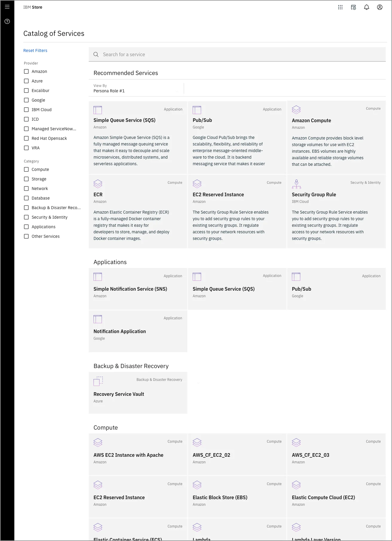Open the hamburger navigation menu

point(7,7)
